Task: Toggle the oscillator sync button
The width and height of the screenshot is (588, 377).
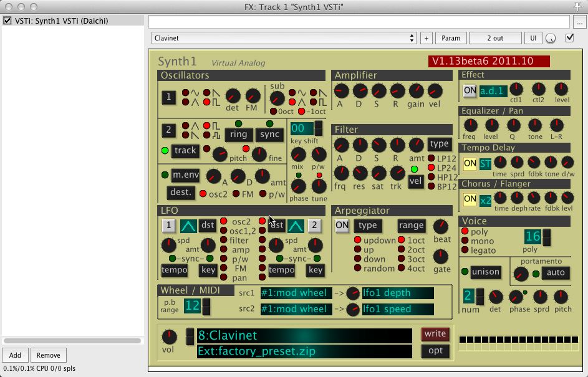Action: click(269, 135)
